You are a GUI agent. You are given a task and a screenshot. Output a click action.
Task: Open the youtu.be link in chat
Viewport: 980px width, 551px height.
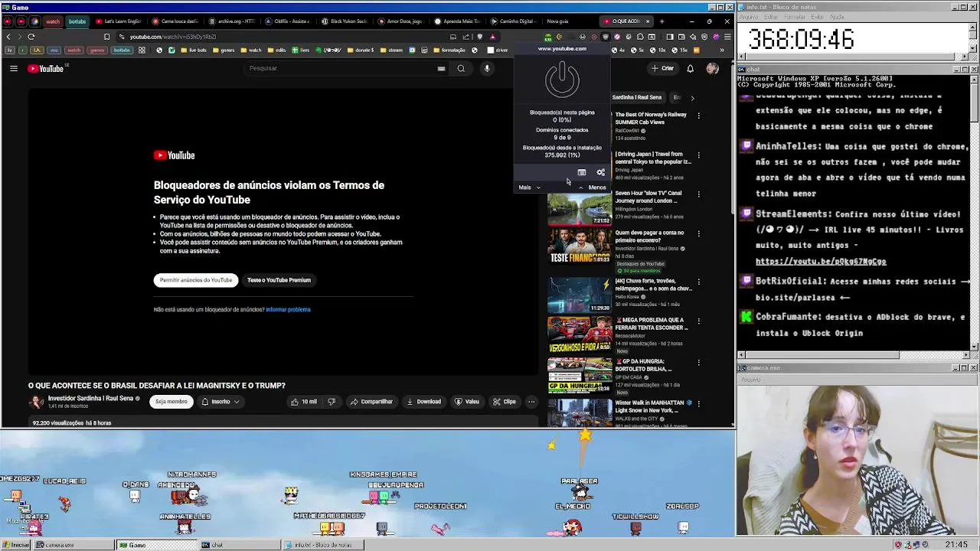tap(821, 262)
